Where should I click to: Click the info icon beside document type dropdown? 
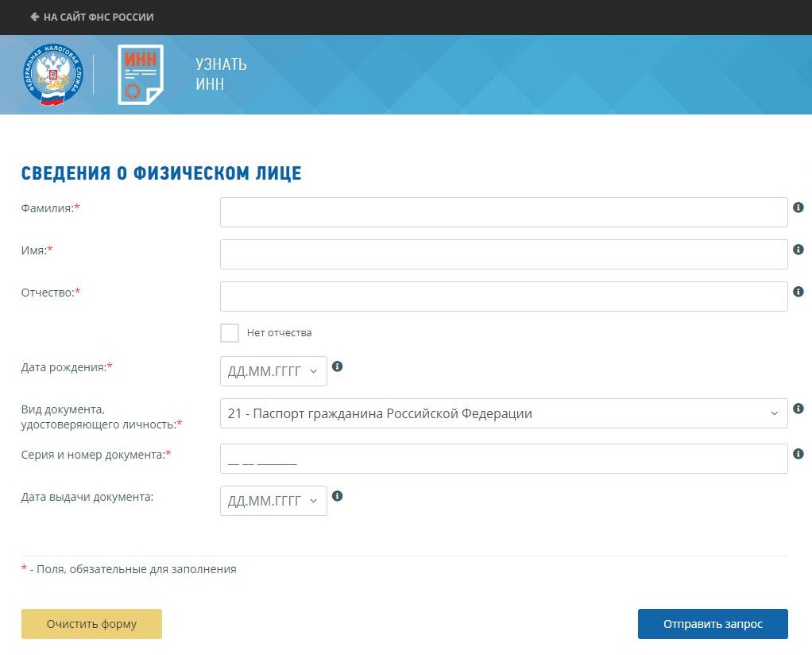(798, 409)
